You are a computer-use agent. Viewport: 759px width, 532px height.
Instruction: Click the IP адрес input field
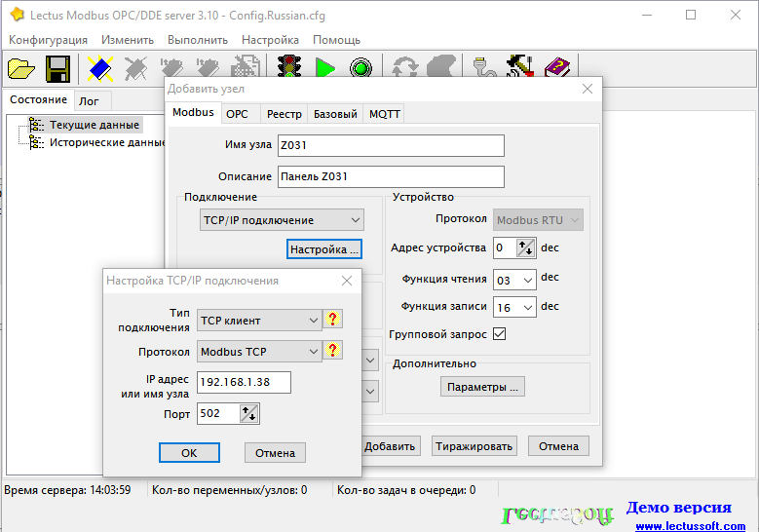click(244, 382)
